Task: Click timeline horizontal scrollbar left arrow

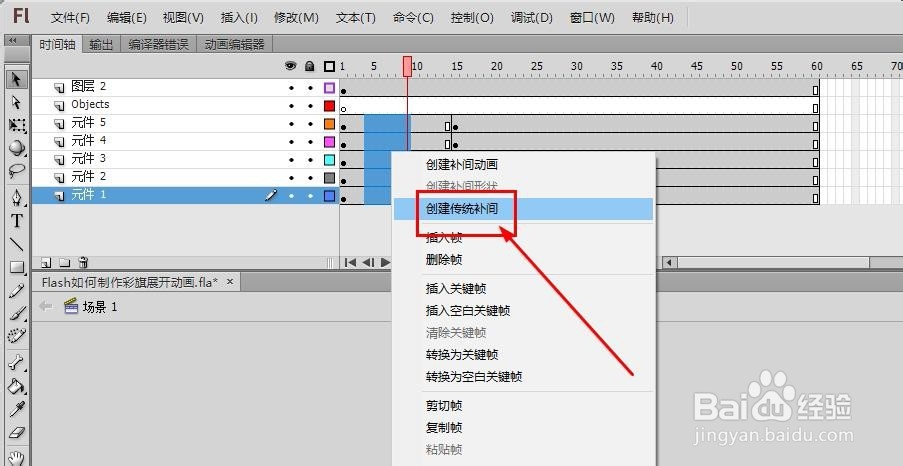Action: click(669, 263)
